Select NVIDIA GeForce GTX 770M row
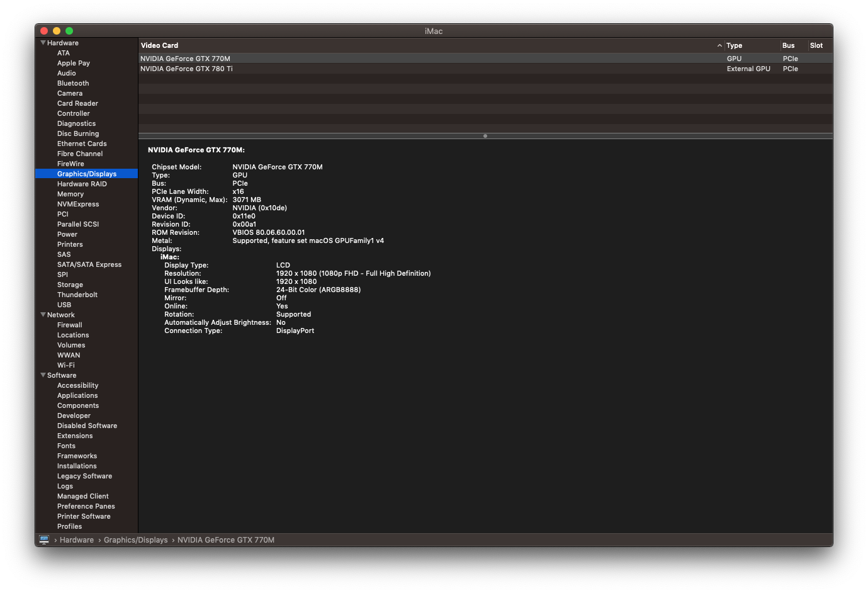Screen dimensions: 868x593 click(485, 59)
